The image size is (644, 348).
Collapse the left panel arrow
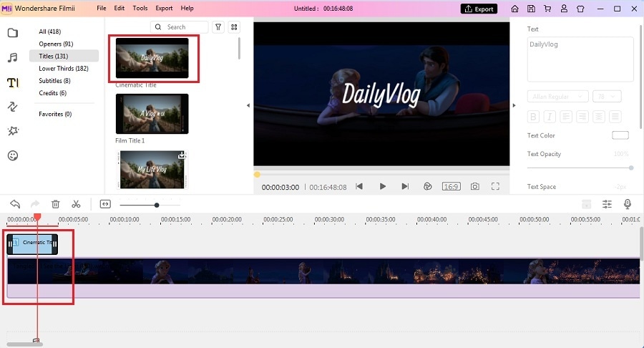click(x=248, y=105)
